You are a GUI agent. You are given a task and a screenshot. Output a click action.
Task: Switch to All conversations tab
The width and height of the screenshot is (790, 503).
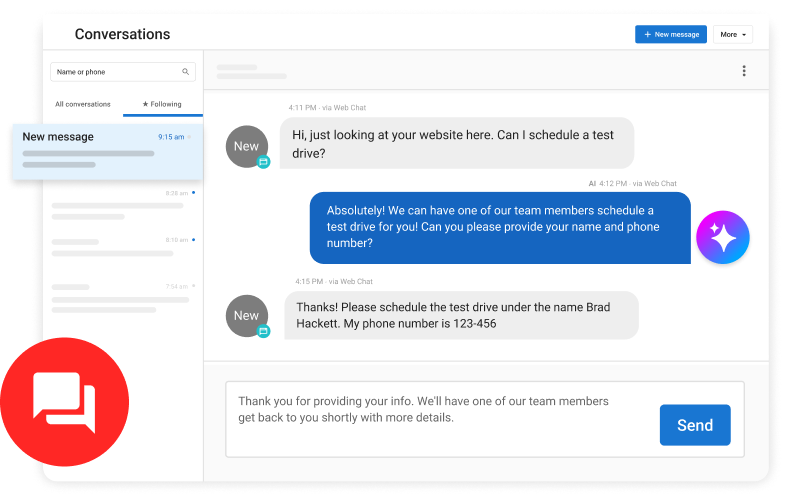click(83, 104)
